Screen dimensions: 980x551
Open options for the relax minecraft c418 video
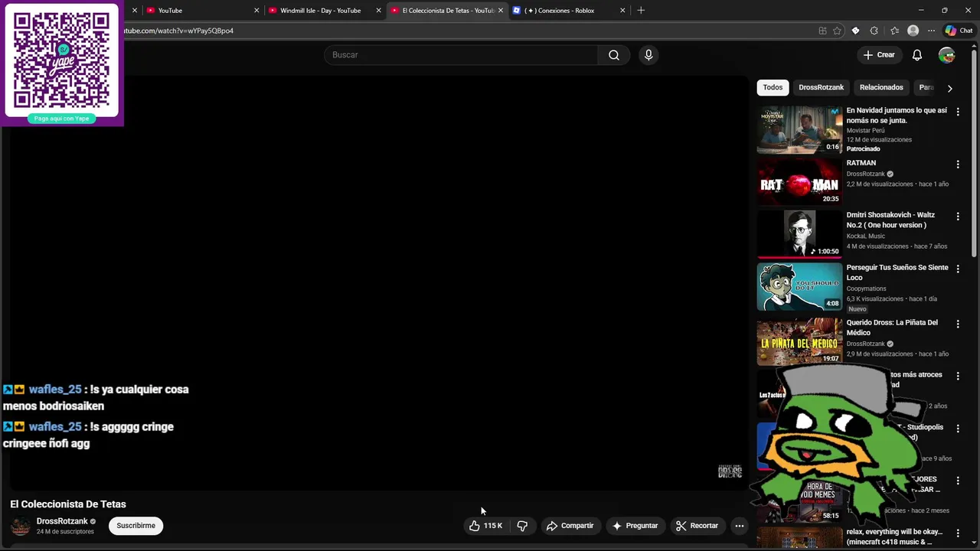tap(957, 533)
